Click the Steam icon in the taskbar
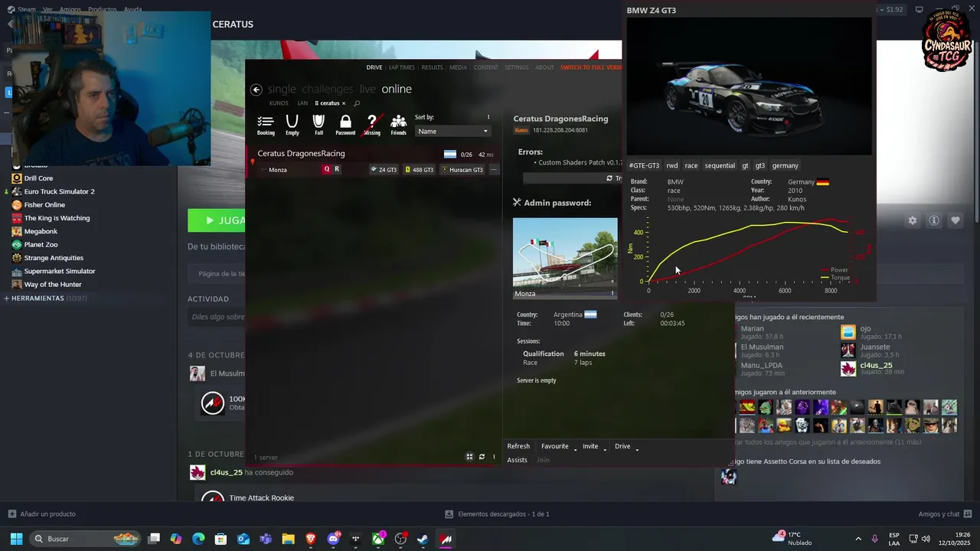 (422, 539)
